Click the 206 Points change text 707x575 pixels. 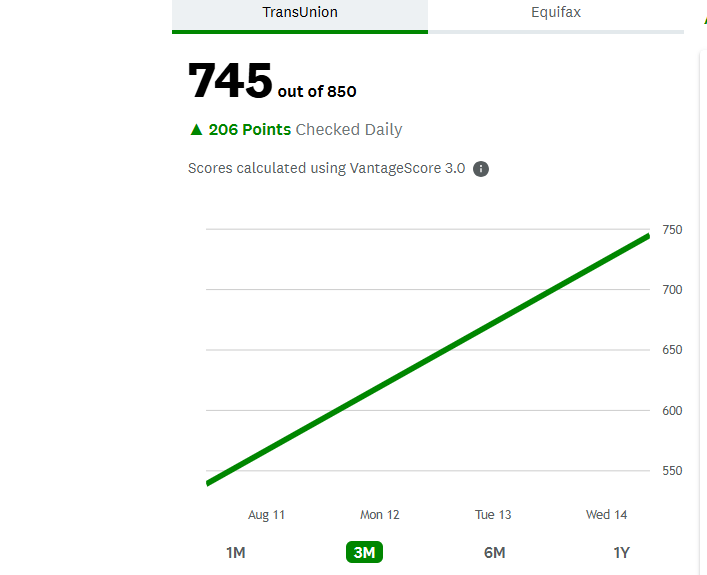tap(250, 129)
